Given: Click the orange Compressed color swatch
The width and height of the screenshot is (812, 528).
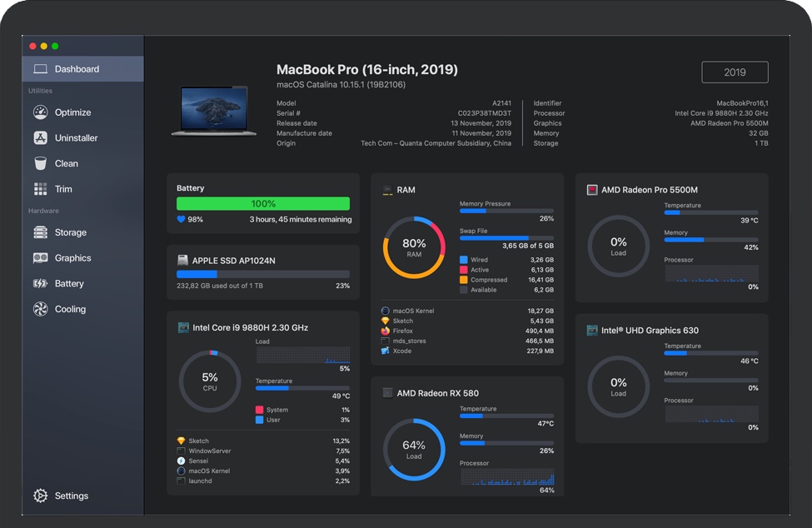Looking at the screenshot, I should coord(464,280).
